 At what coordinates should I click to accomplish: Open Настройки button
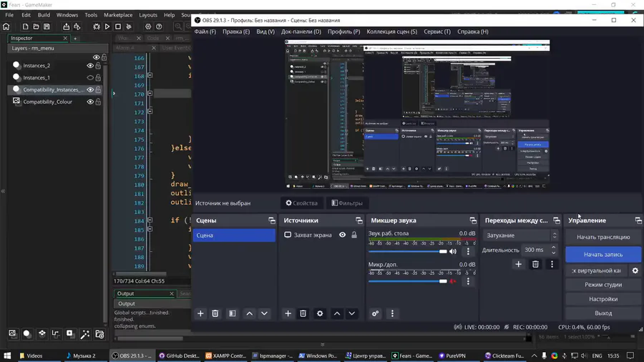pyautogui.click(x=603, y=299)
